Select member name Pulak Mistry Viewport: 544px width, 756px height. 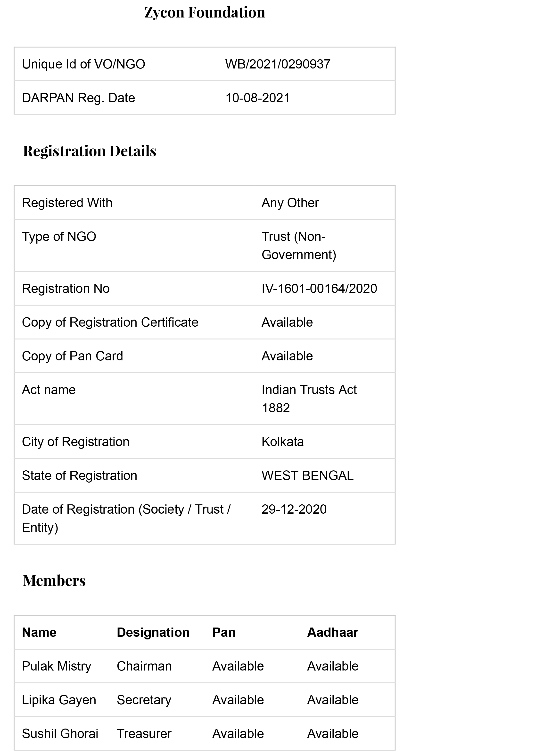coord(56,666)
